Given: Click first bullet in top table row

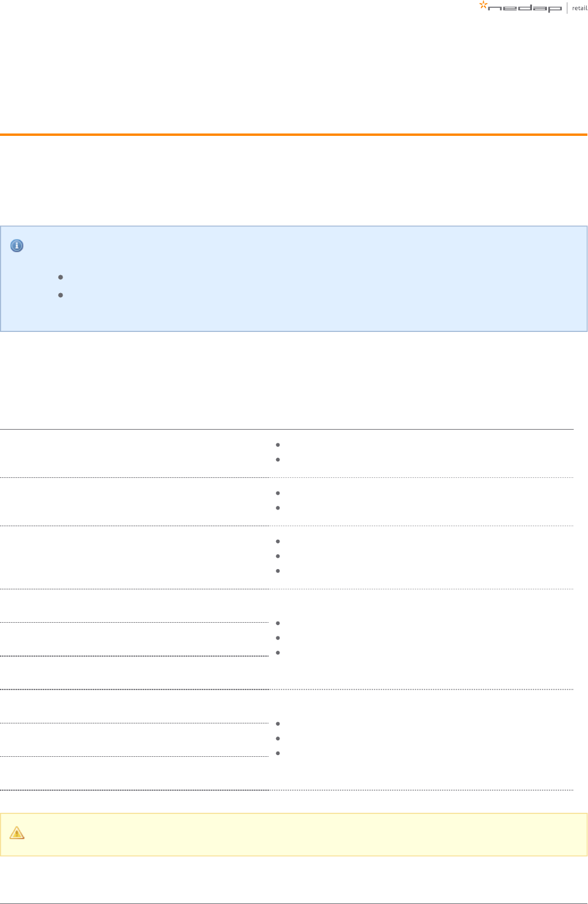Looking at the screenshot, I should tap(278, 445).
